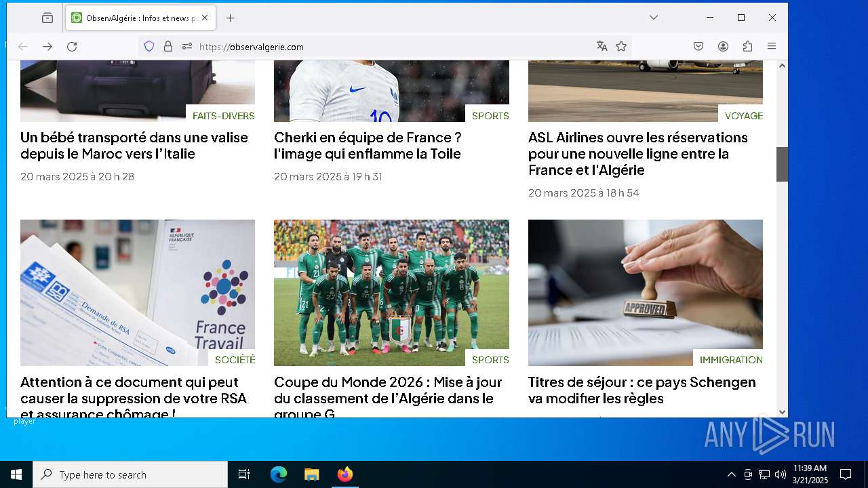Open Firefox application hamburger menu
The height and width of the screenshot is (488, 868).
772,46
